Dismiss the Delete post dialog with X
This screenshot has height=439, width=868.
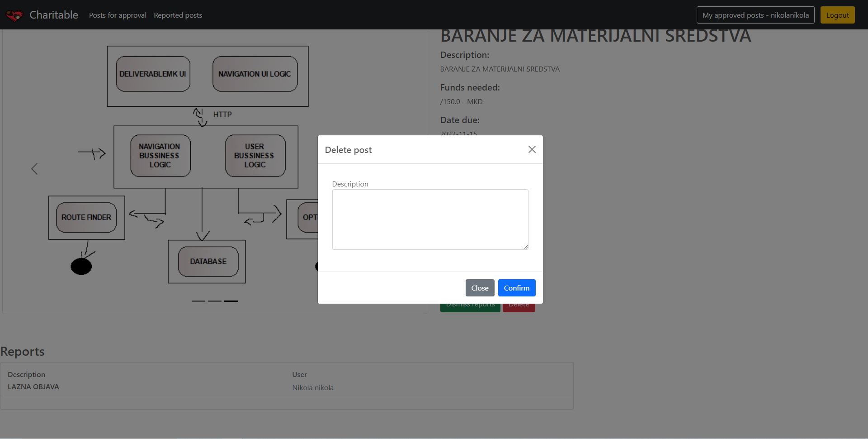[x=532, y=150]
